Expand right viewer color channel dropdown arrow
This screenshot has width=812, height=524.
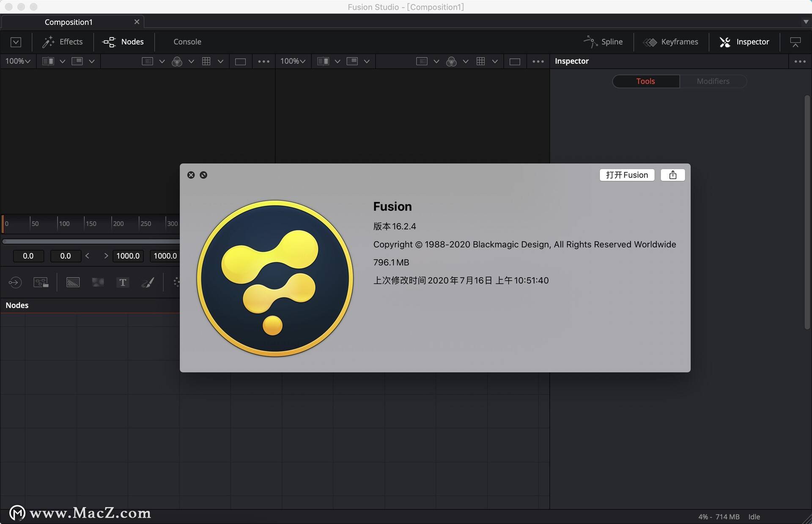pyautogui.click(x=466, y=62)
